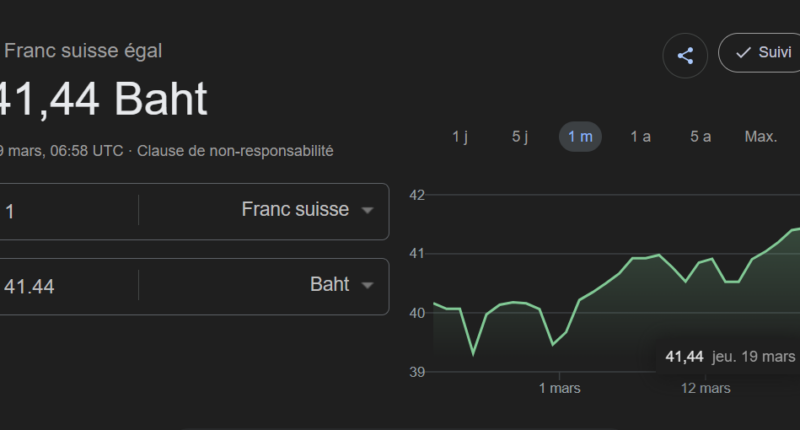
Task: Click the 41,44 Baht result heading
Action: pyautogui.click(x=104, y=99)
